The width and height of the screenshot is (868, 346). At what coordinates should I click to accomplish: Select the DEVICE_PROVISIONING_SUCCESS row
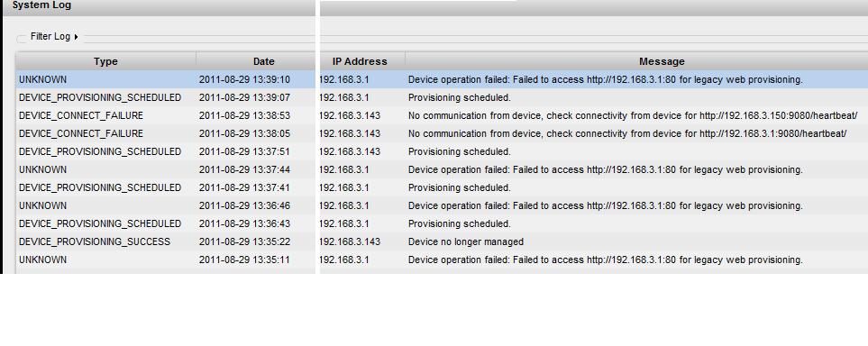tap(442, 241)
